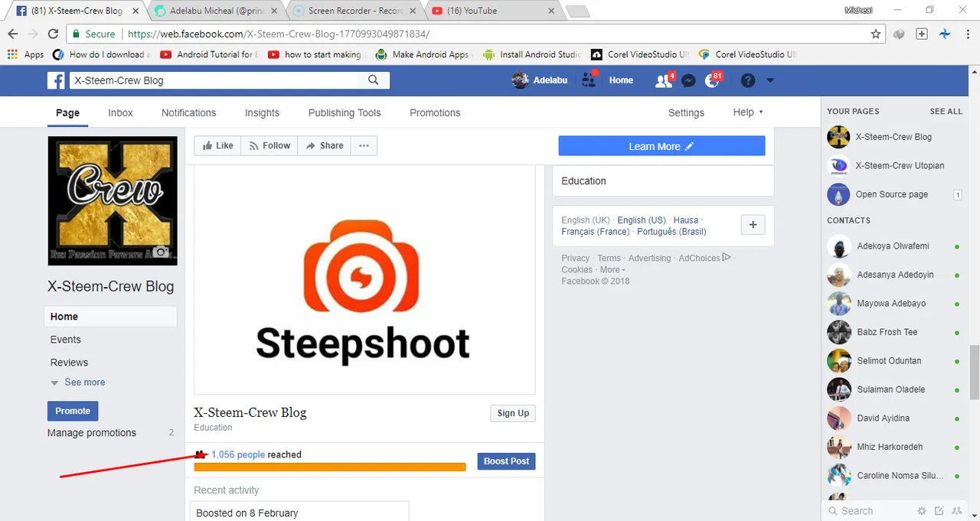Click the Sign Up button

(x=513, y=413)
